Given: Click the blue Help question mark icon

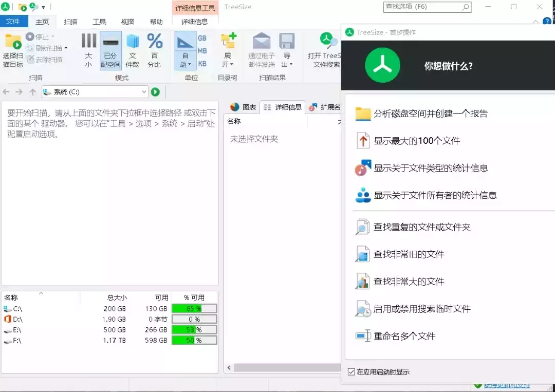Looking at the screenshot, I should click(547, 22).
